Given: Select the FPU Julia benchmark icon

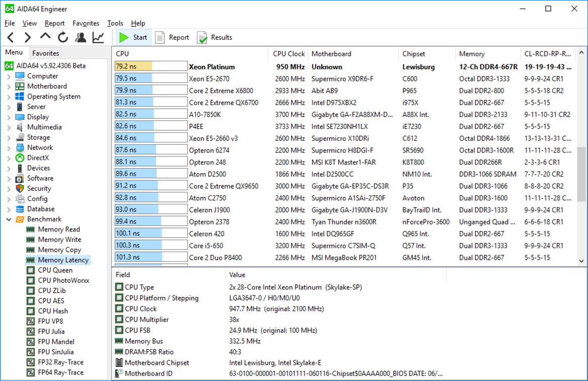Looking at the screenshot, I should point(31,332).
